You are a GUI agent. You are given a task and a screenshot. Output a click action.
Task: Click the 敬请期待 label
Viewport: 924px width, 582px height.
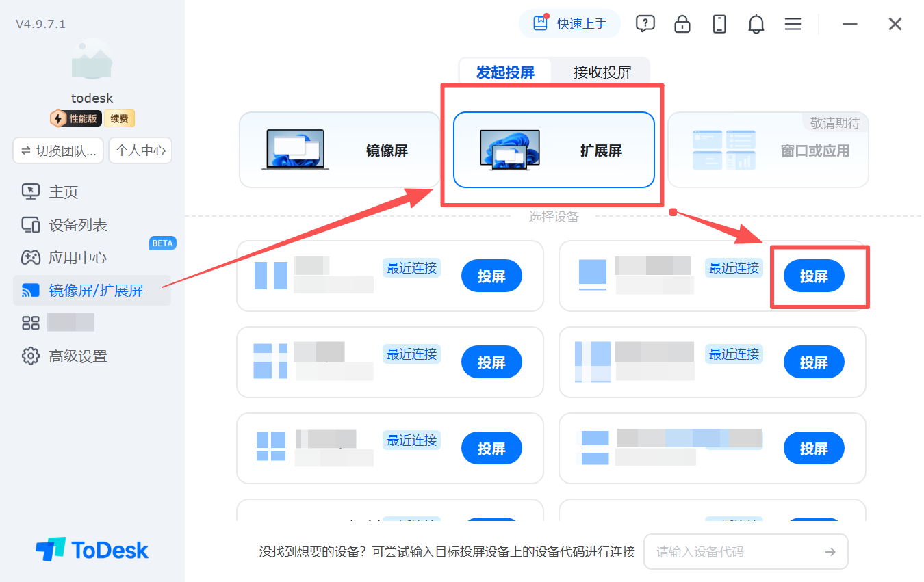835,123
